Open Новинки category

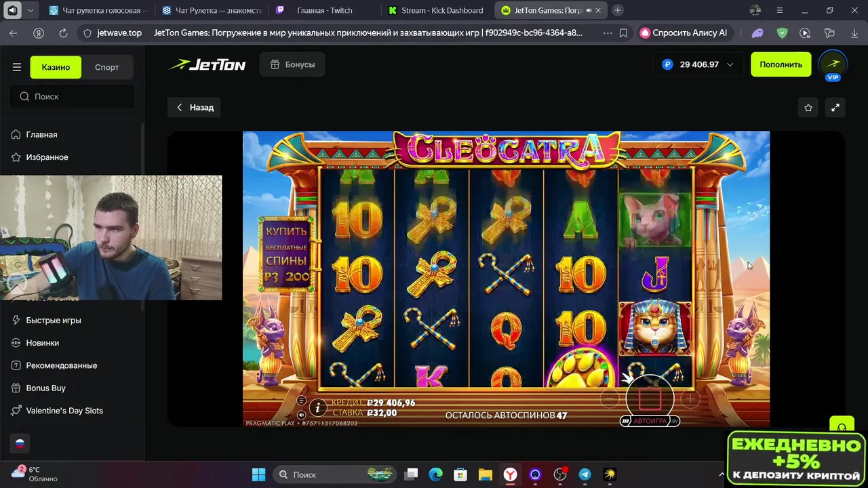(x=42, y=343)
